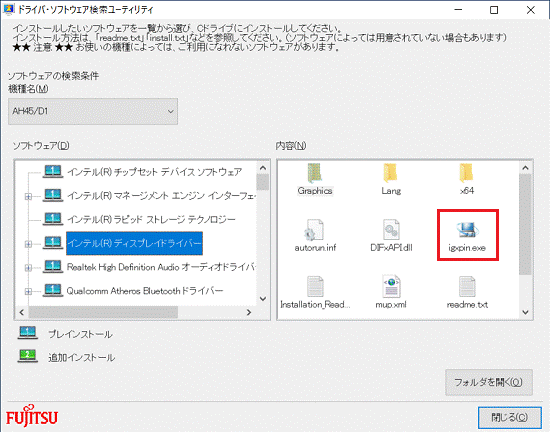Click laptop icon beside インテル(R) マネージメント エンジン
The width and height of the screenshot is (550, 432).
pos(53,195)
